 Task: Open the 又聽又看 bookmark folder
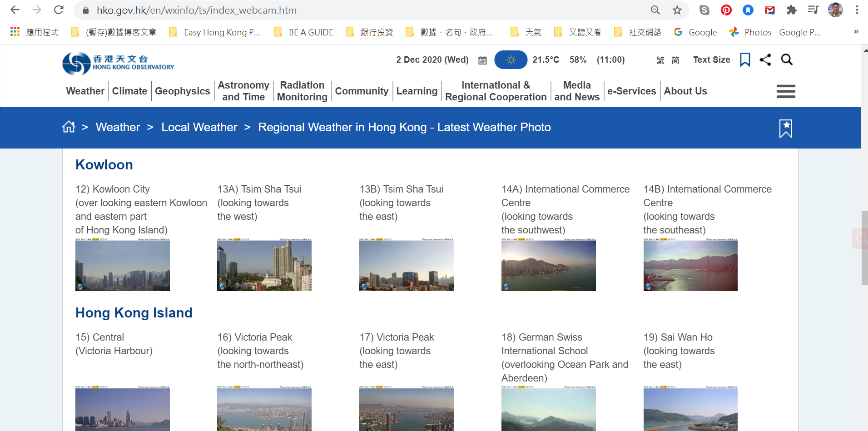[579, 32]
